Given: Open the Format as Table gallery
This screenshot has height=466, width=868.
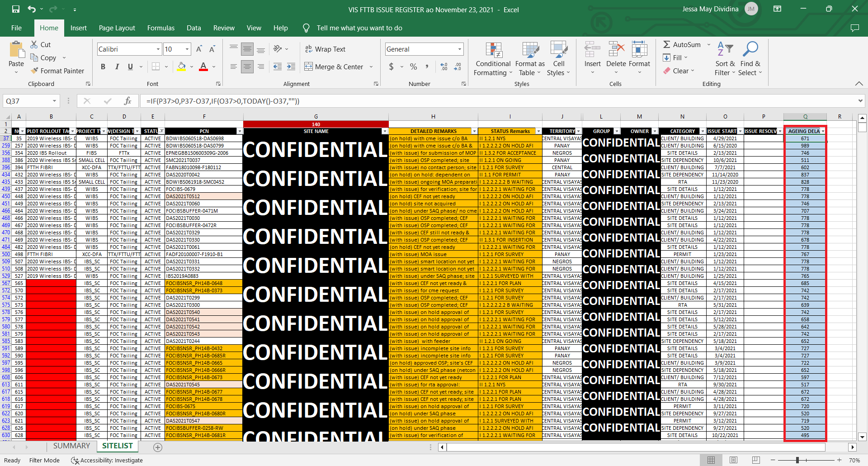Looking at the screenshot, I should pos(530,59).
